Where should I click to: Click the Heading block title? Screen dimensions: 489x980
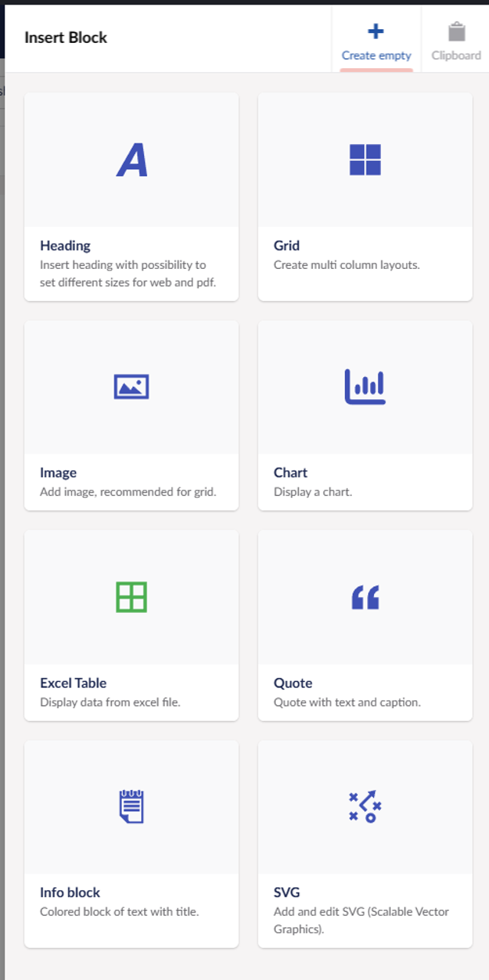[65, 246]
